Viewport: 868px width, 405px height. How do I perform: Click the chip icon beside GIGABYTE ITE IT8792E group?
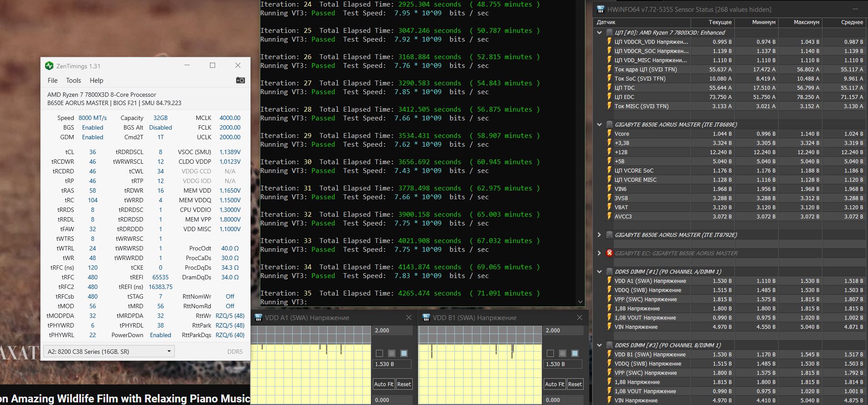(609, 235)
